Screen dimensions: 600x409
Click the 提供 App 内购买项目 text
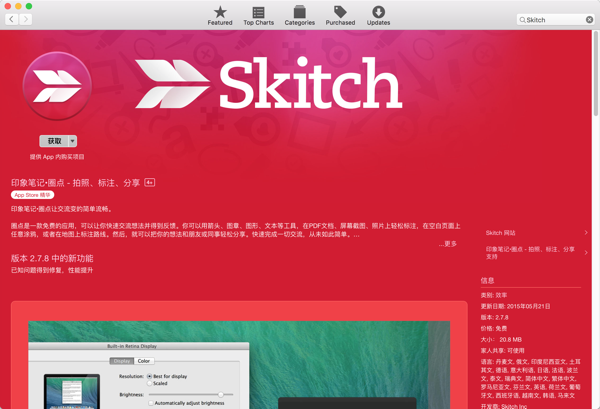[x=57, y=157]
